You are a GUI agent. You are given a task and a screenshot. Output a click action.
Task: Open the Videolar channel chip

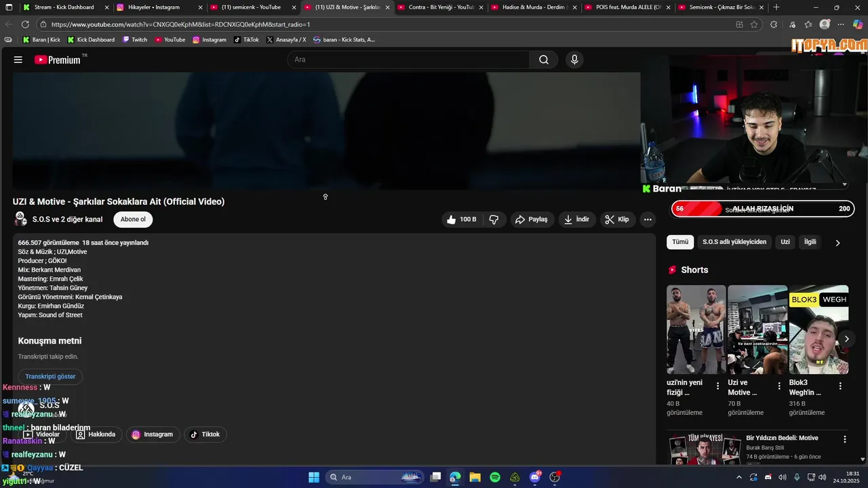tap(42, 434)
